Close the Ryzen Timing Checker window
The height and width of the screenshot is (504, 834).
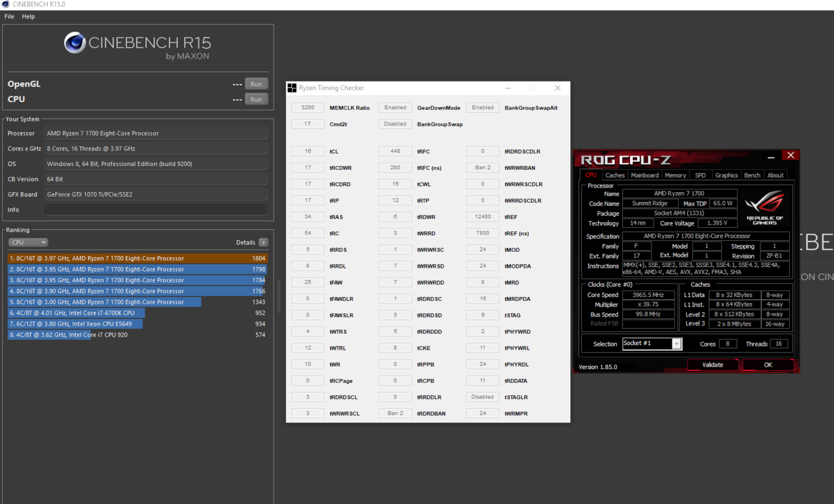558,88
